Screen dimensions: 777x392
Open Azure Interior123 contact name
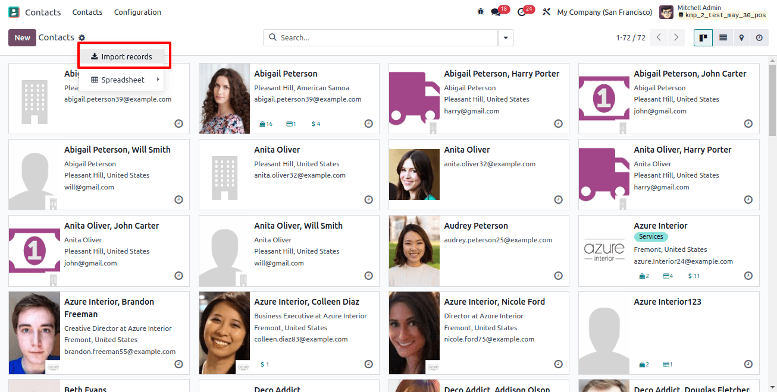tap(667, 302)
